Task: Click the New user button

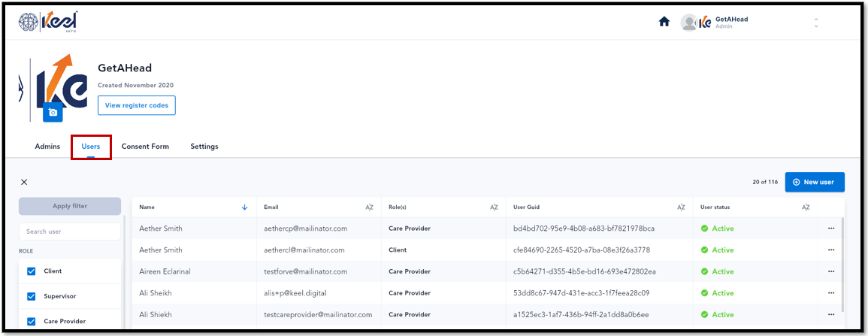Action: 815,182
